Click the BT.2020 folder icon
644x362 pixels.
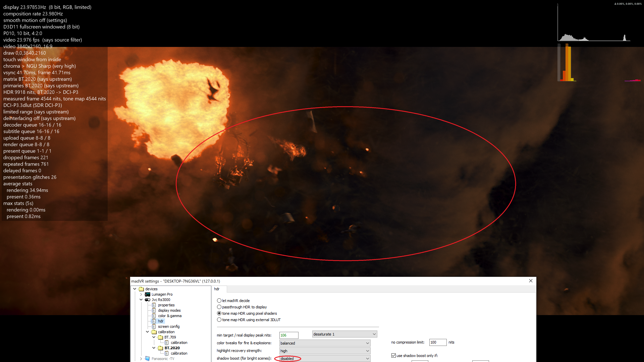[160, 348]
